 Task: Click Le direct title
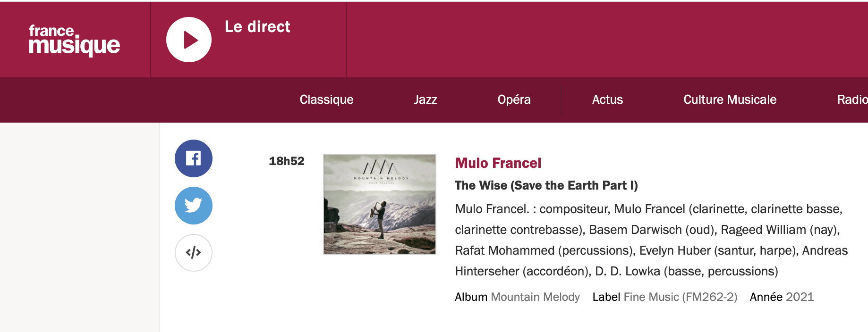point(257,27)
